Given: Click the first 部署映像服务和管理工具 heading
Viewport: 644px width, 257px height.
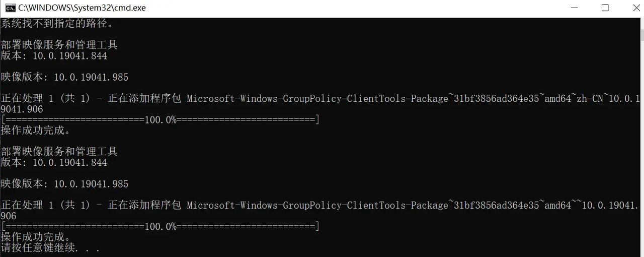Looking at the screenshot, I should pos(59,45).
